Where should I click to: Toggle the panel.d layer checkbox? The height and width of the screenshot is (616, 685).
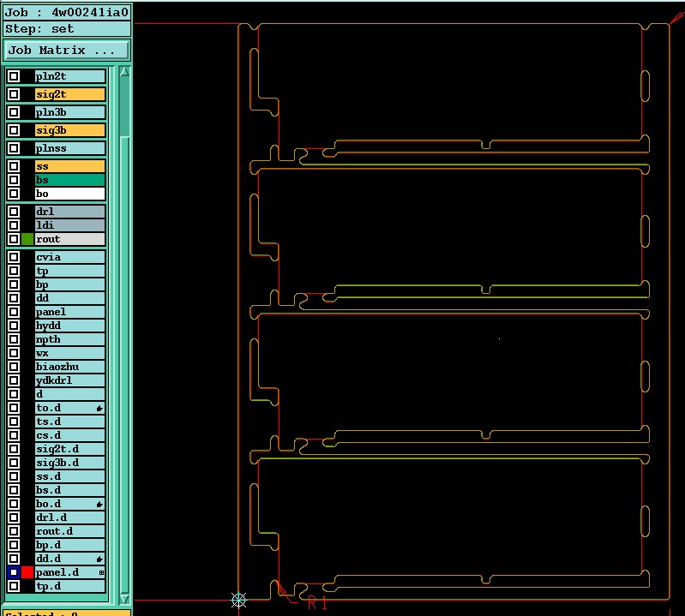tap(14, 572)
